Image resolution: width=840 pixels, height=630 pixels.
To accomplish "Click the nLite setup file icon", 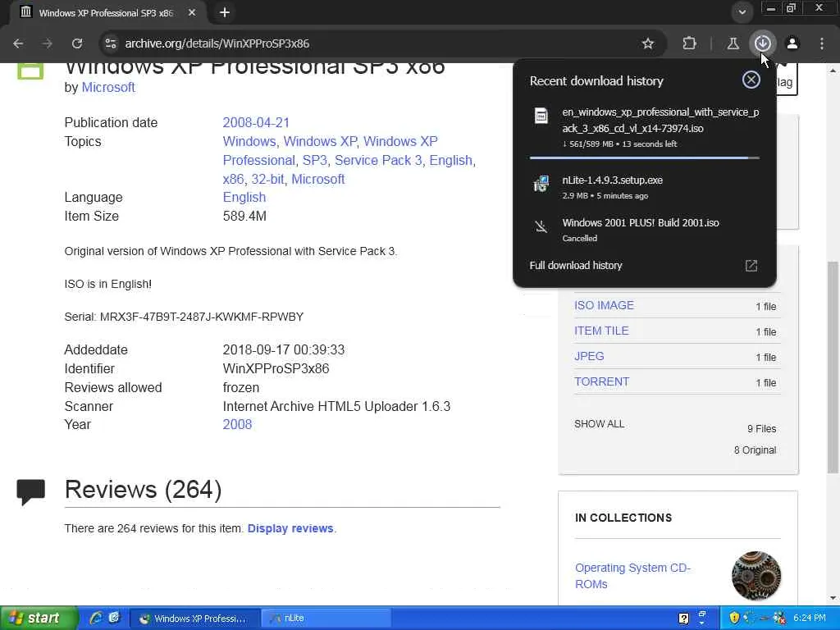I will click(541, 184).
